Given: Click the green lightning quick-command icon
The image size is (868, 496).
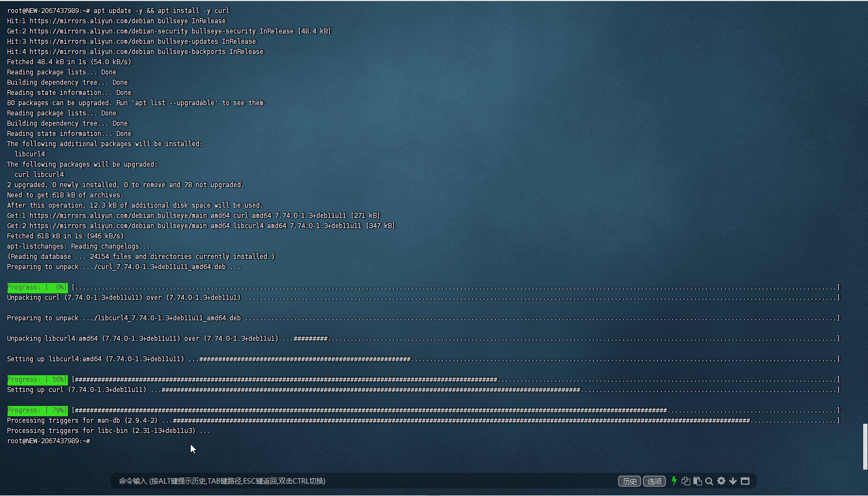Looking at the screenshot, I should click(674, 481).
